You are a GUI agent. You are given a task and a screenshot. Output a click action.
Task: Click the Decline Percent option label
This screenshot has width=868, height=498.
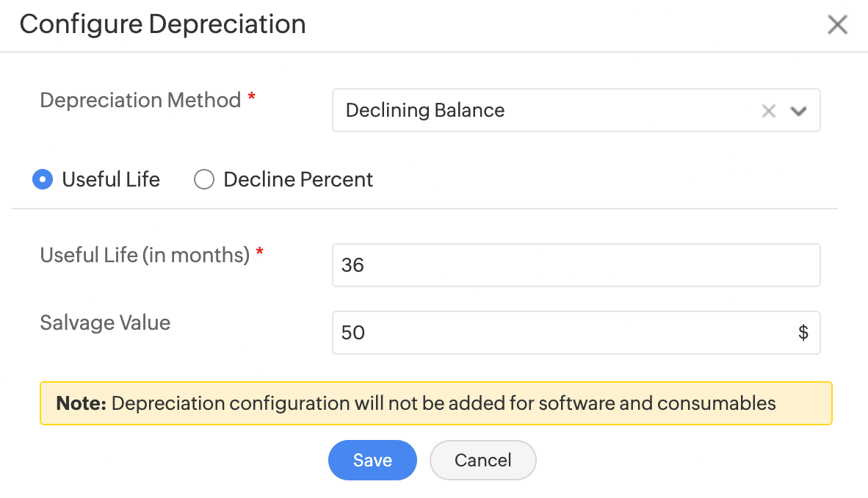click(298, 180)
